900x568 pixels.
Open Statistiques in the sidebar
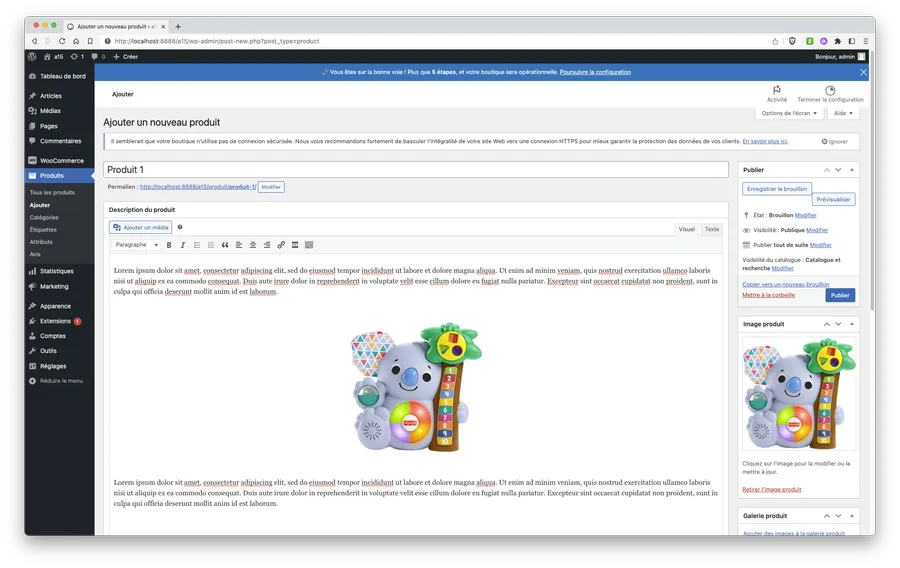pos(59,271)
